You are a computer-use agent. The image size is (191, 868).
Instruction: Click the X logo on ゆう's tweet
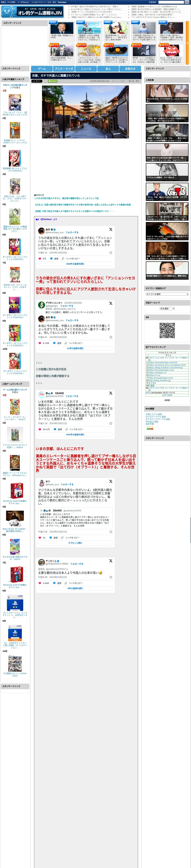tap(111, 481)
